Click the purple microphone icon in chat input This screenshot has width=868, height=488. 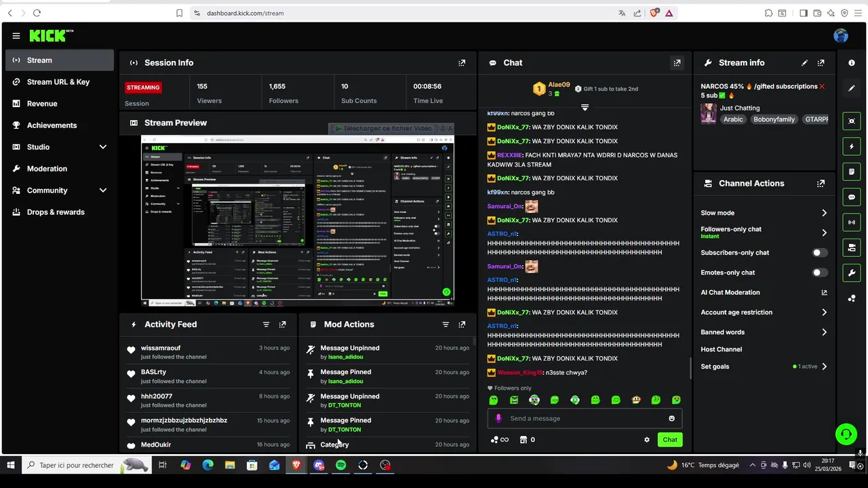tap(498, 418)
